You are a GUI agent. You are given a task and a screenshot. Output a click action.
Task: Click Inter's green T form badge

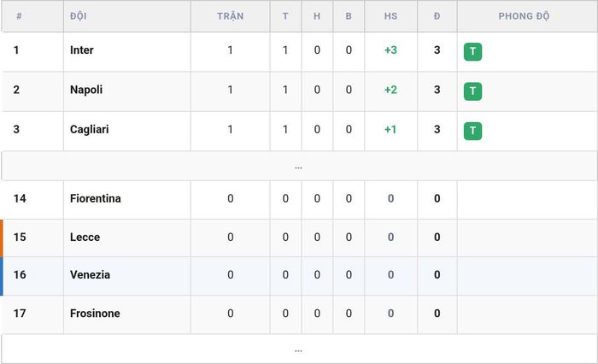click(x=472, y=51)
